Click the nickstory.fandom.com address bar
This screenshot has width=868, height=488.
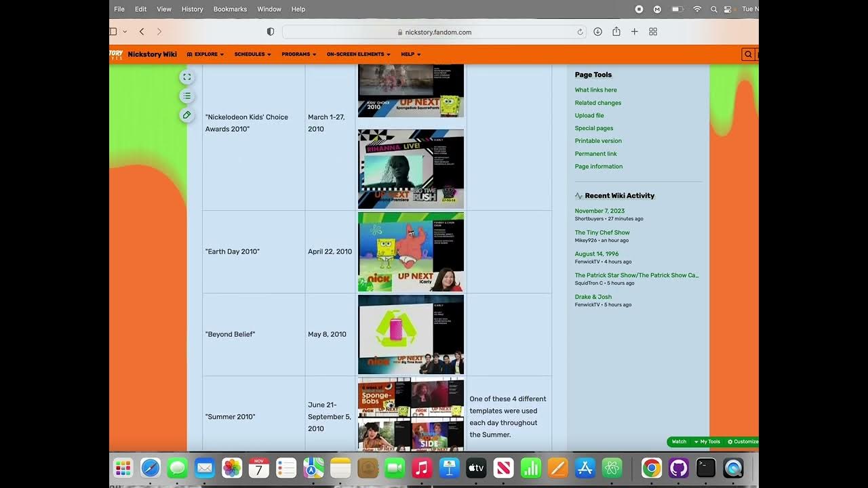pyautogui.click(x=434, y=32)
